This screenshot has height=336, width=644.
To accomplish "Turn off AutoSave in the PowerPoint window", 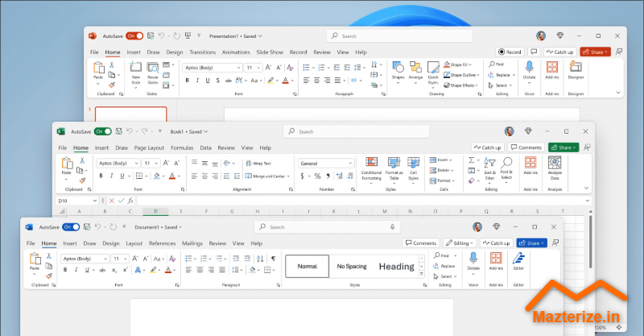I will pyautogui.click(x=134, y=36).
